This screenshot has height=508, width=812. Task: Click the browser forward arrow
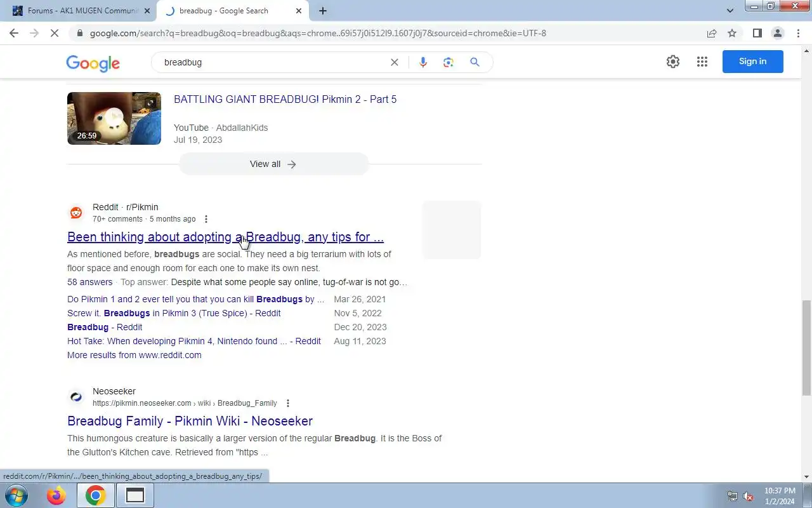tap(34, 33)
